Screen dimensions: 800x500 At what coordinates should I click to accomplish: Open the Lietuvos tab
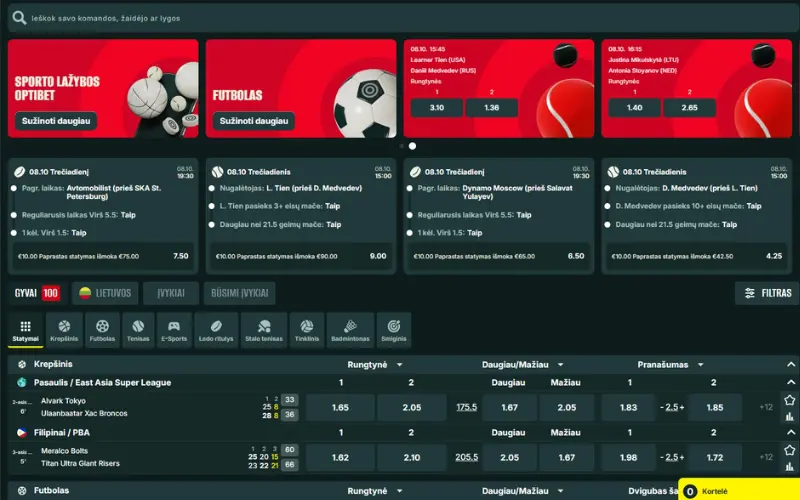105,293
